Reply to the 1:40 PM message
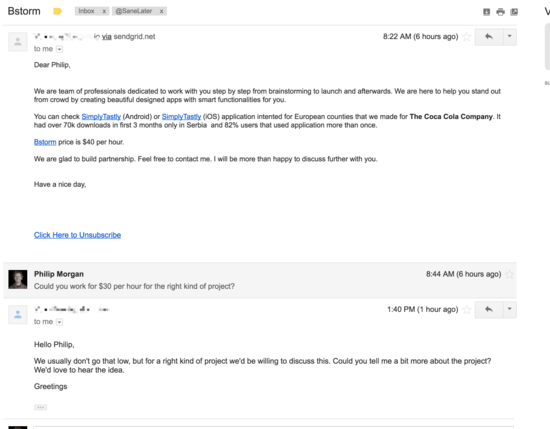 tap(489, 309)
